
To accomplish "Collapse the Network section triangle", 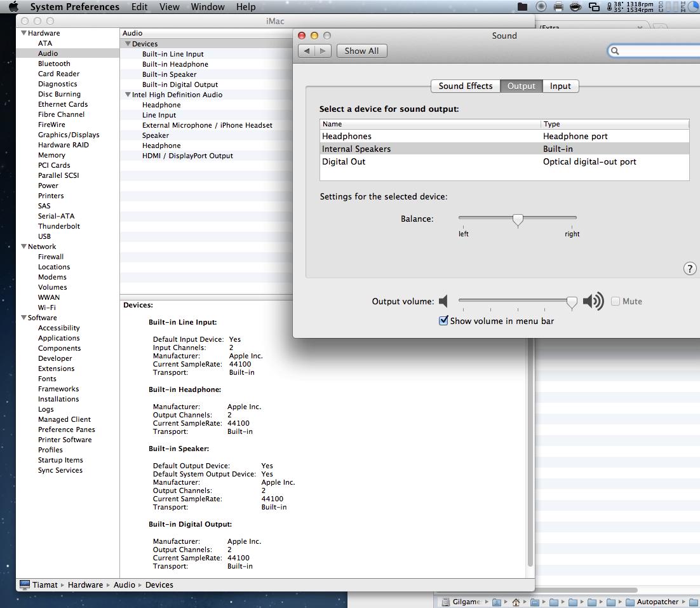I will pyautogui.click(x=24, y=247).
